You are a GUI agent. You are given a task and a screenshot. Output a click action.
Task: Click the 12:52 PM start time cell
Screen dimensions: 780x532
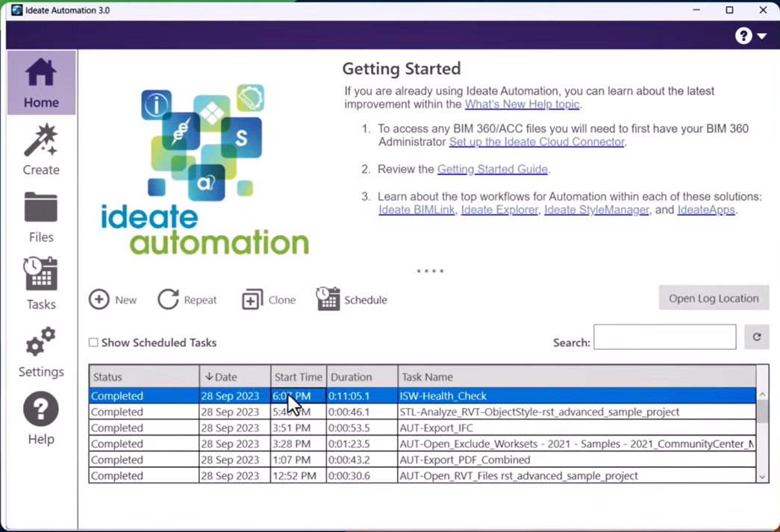tap(299, 475)
